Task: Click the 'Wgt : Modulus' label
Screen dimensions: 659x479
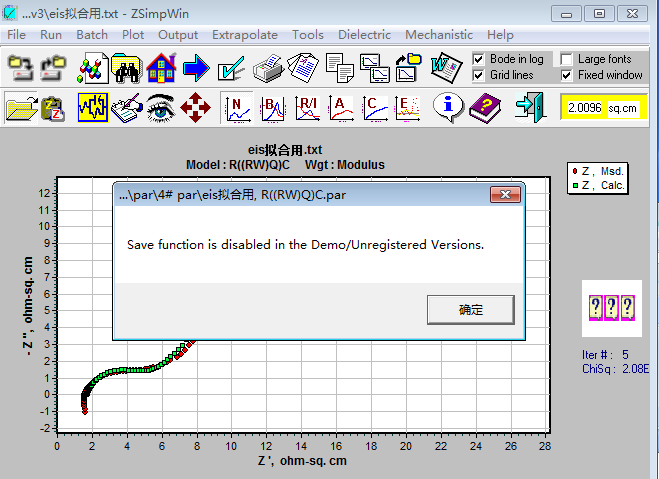Action: pos(345,165)
